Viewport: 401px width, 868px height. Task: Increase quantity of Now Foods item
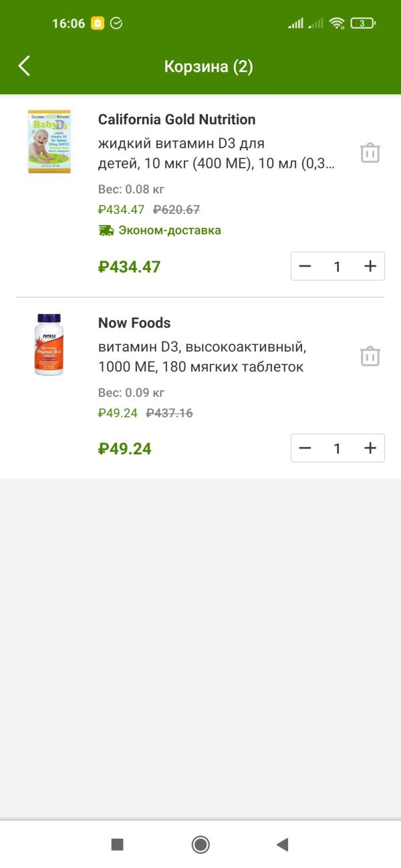click(x=370, y=448)
